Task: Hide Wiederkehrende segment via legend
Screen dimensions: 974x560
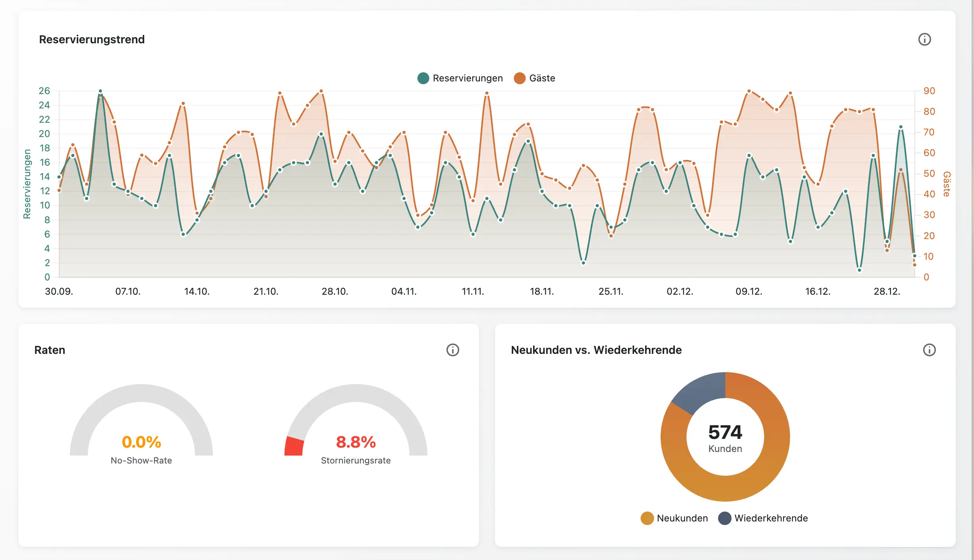Action: [771, 518]
